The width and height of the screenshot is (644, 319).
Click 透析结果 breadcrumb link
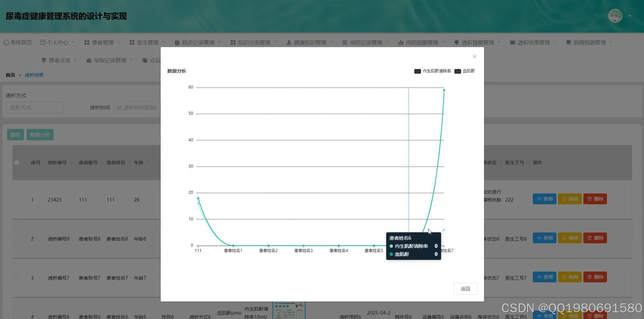pyautogui.click(x=34, y=75)
